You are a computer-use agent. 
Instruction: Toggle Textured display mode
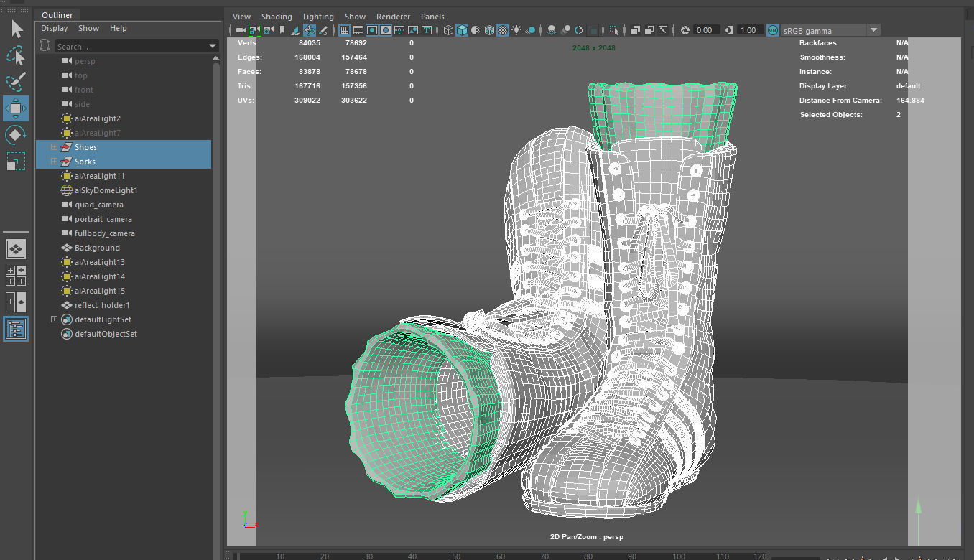click(503, 30)
